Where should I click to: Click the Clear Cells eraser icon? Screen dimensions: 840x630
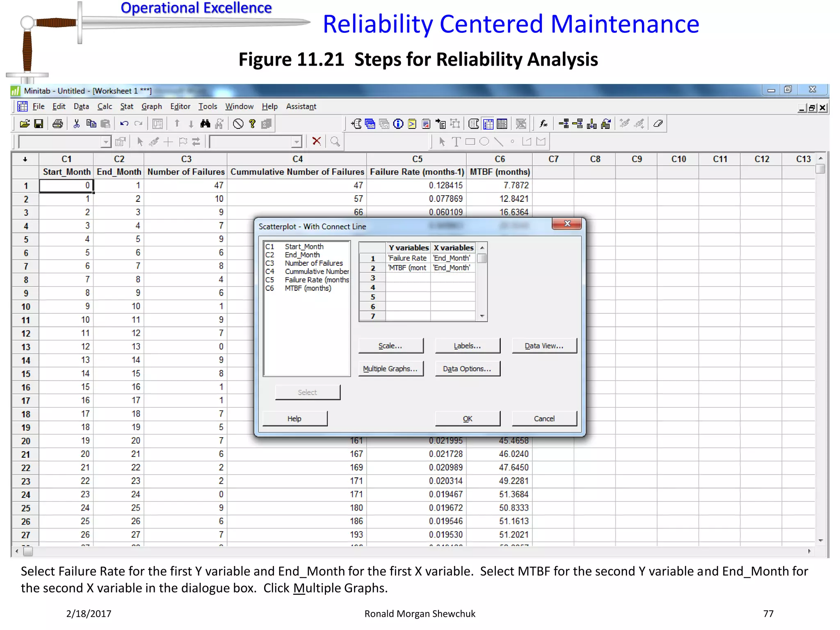point(658,124)
